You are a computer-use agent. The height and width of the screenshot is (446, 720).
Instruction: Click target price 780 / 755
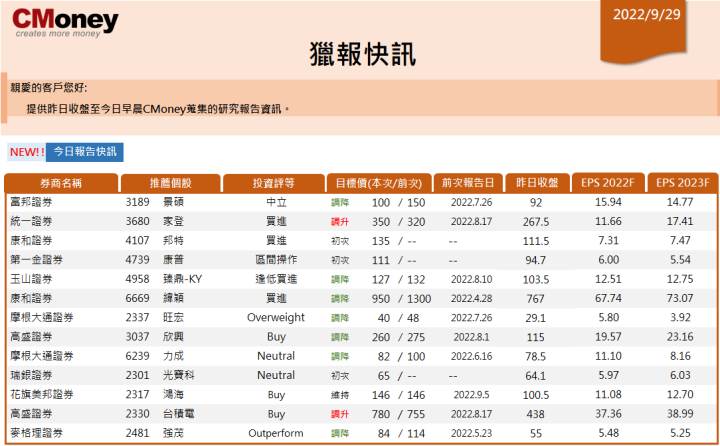399,414
